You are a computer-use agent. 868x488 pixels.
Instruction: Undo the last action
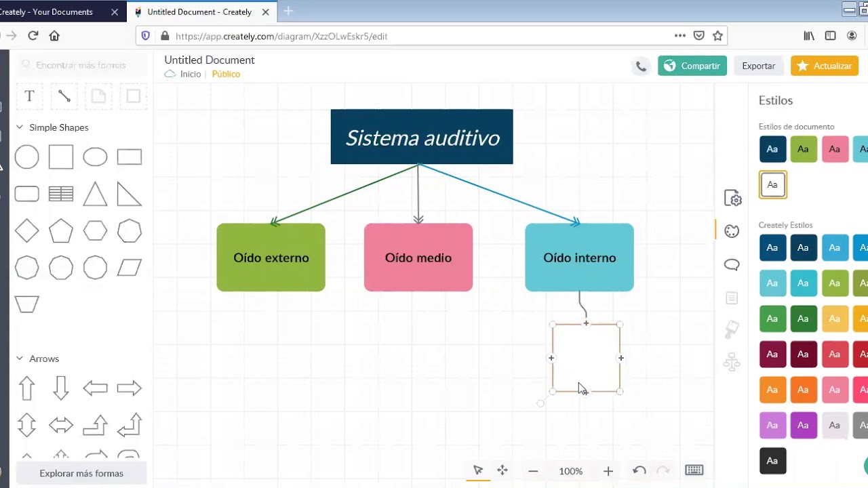[x=639, y=470]
